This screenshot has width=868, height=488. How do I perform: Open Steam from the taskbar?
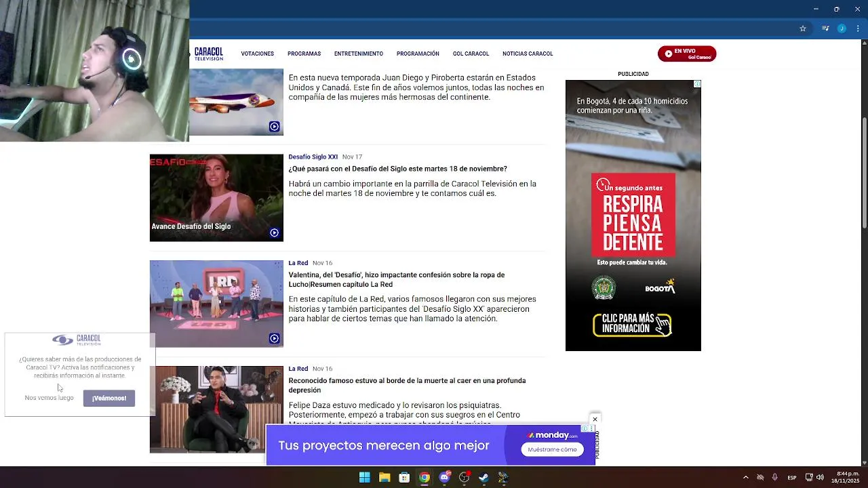point(484,477)
